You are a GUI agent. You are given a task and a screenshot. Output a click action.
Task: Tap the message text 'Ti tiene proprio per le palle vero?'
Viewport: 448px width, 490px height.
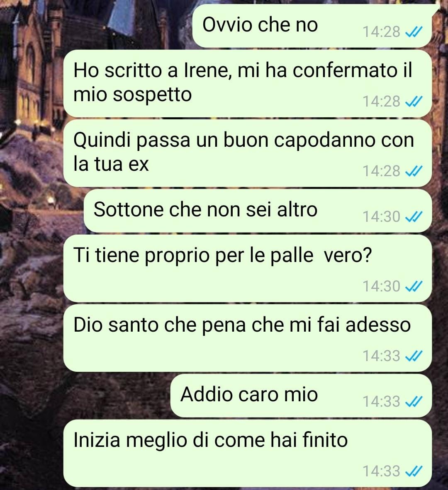coord(223,255)
